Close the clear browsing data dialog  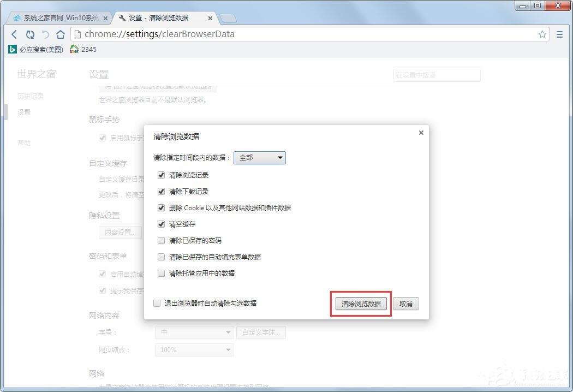(421, 133)
